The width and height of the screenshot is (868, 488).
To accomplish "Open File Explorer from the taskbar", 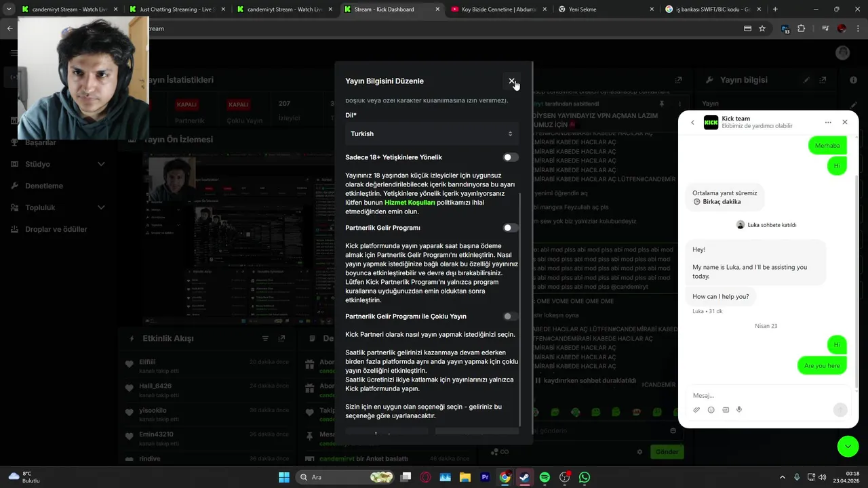I will 465,477.
